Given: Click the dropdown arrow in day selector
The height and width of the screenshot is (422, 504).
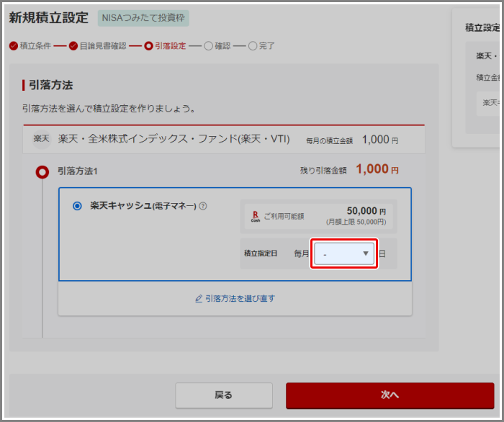Looking at the screenshot, I should pyautogui.click(x=366, y=253).
